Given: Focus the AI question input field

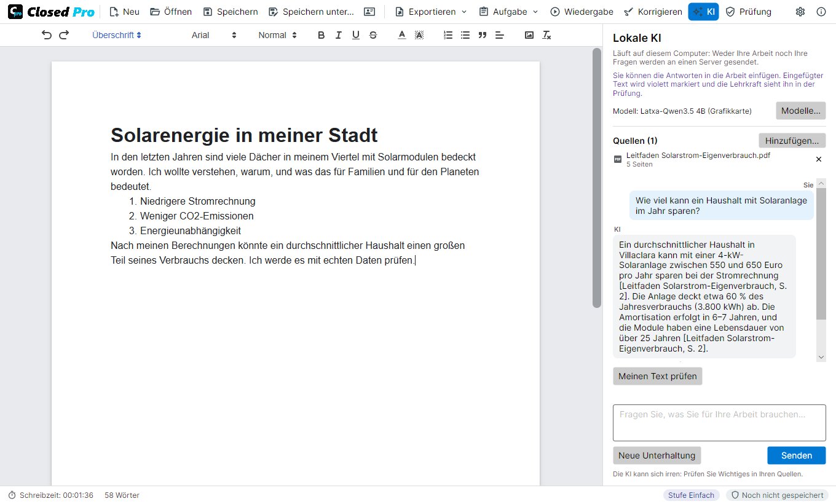Looking at the screenshot, I should click(719, 422).
